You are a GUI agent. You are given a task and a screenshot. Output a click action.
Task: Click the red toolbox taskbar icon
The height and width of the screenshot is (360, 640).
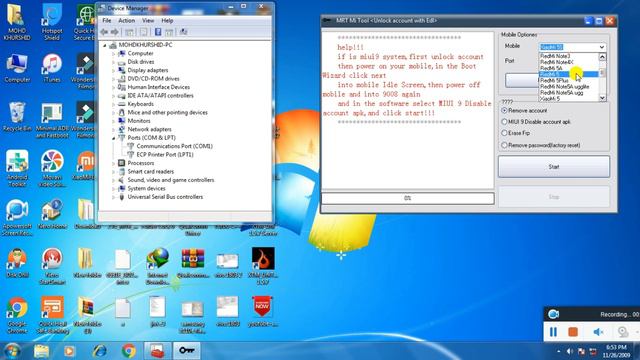[158, 351]
